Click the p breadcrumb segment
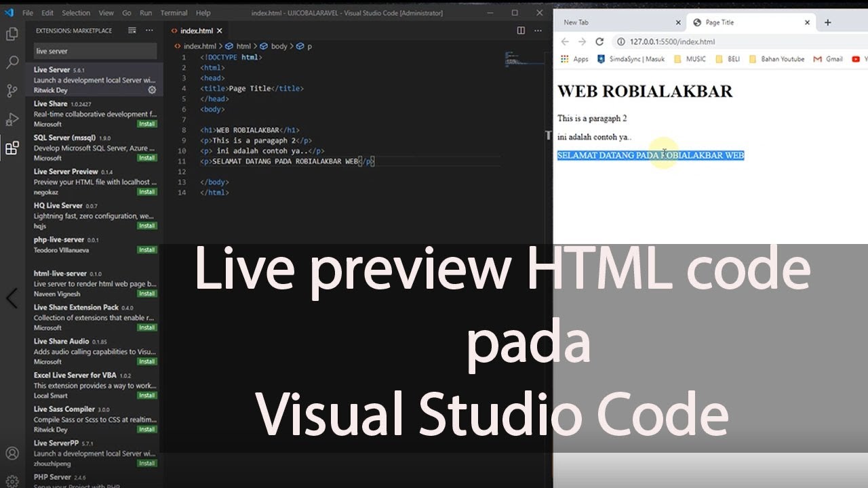Screen dimensions: 868x488 (x=304, y=46)
